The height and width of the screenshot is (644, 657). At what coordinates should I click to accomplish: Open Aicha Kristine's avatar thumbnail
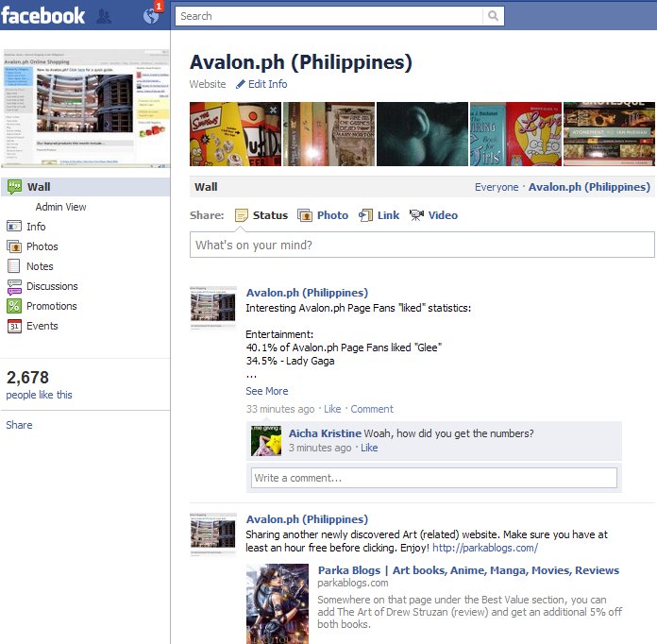tap(266, 441)
